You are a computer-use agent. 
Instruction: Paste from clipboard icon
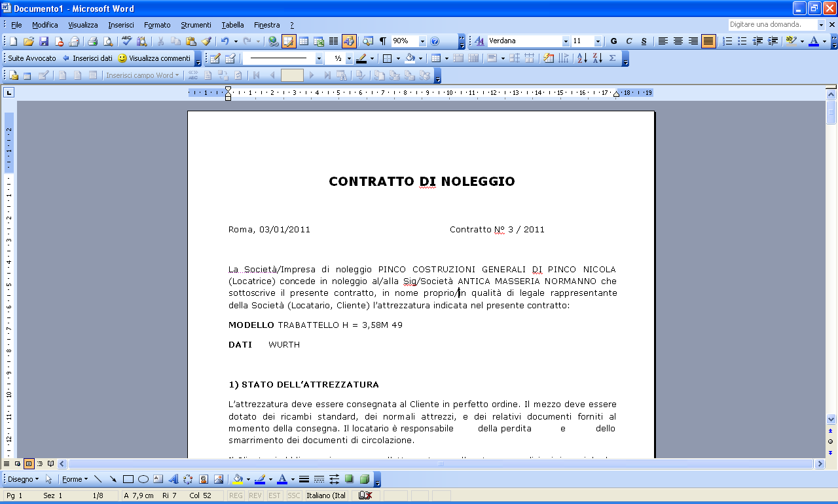pyautogui.click(x=191, y=41)
